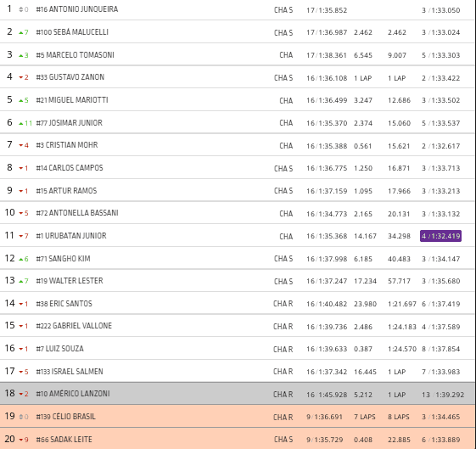Click last lap 17 / 1:35.852 for Junqueira
Viewport: 476px width, 449px height.
(x=327, y=10)
